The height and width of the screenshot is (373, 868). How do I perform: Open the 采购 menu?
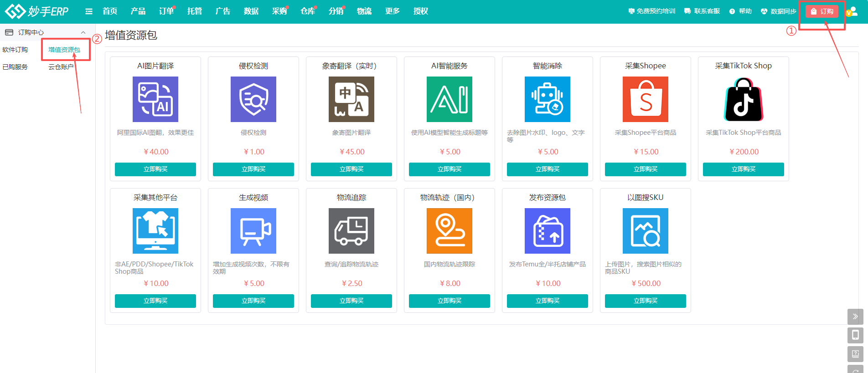tap(279, 11)
